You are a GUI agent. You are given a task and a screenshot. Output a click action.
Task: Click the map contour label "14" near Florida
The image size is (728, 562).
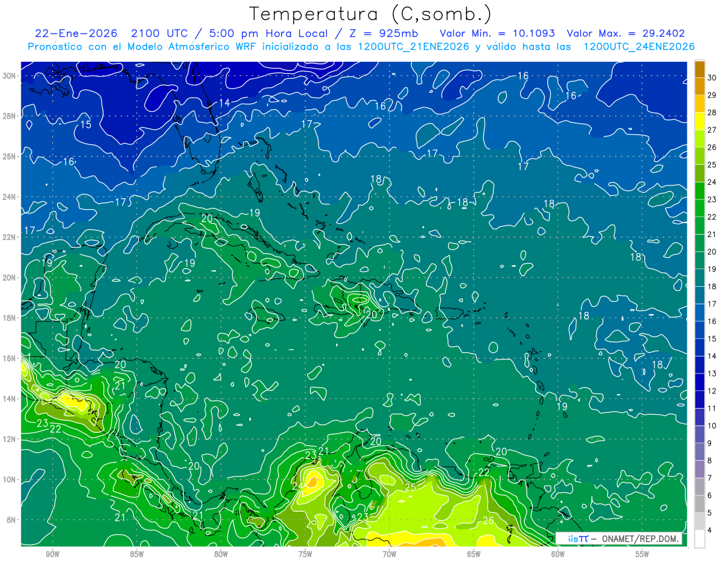(x=224, y=102)
